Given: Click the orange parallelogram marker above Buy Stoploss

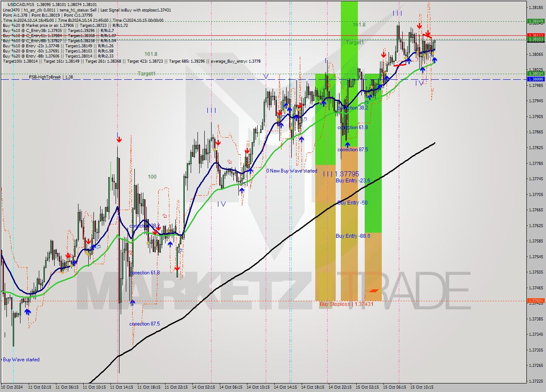Looking at the screenshot, I should [x=374, y=291].
